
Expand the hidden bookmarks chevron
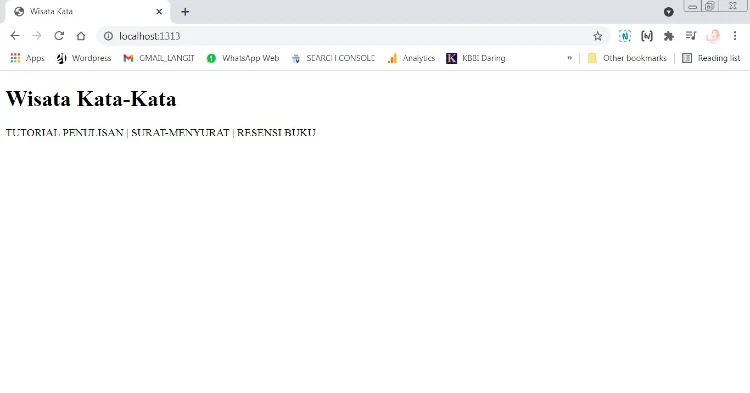[569, 58]
